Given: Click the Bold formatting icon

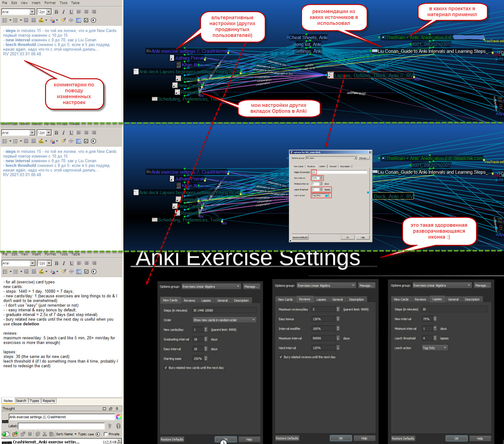Looking at the screenshot, I should 56,11.
